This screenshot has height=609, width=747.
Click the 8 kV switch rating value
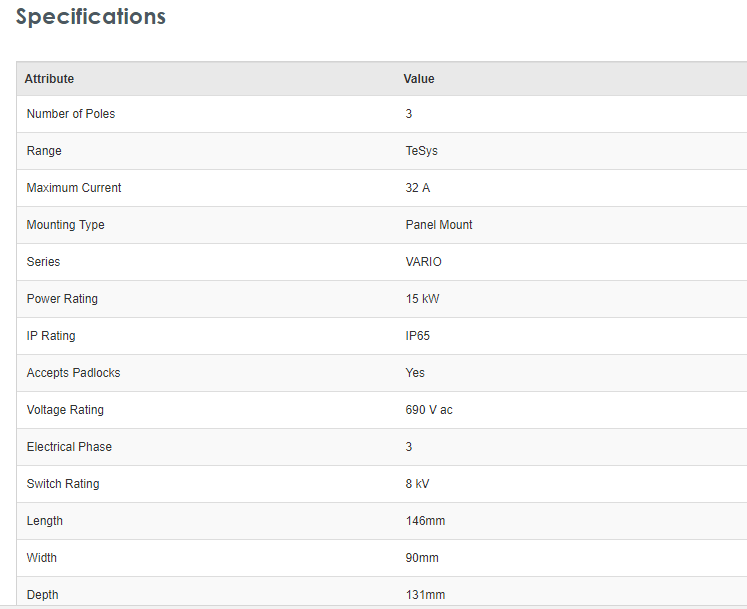pos(418,484)
